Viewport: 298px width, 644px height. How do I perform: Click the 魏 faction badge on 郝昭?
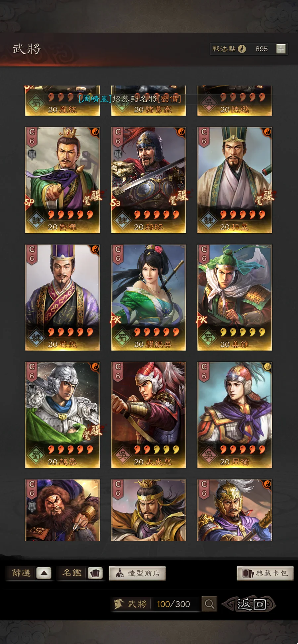pos(122,220)
